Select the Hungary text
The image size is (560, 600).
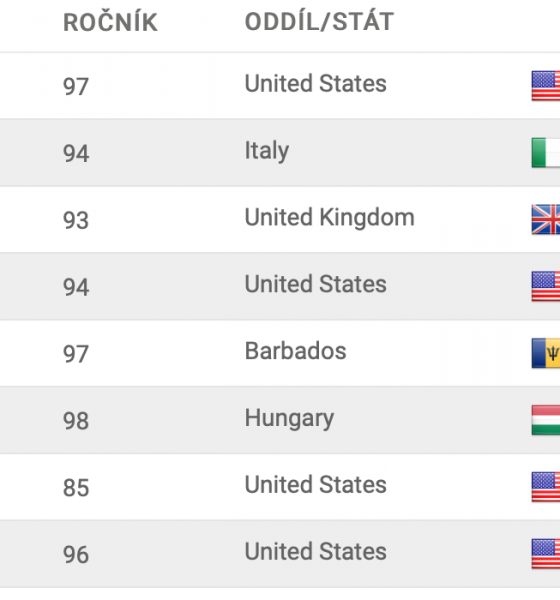[289, 418]
